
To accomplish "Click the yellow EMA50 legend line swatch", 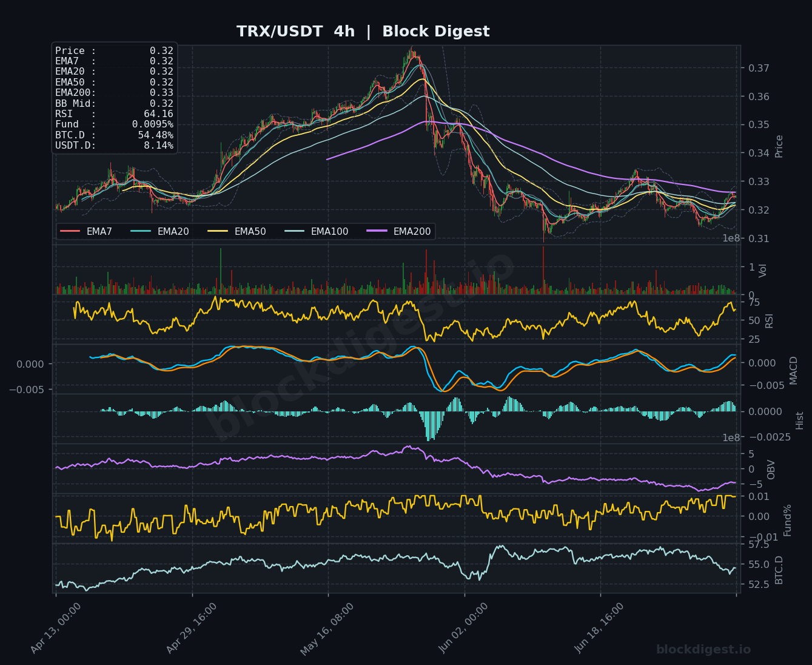I will click(x=218, y=231).
